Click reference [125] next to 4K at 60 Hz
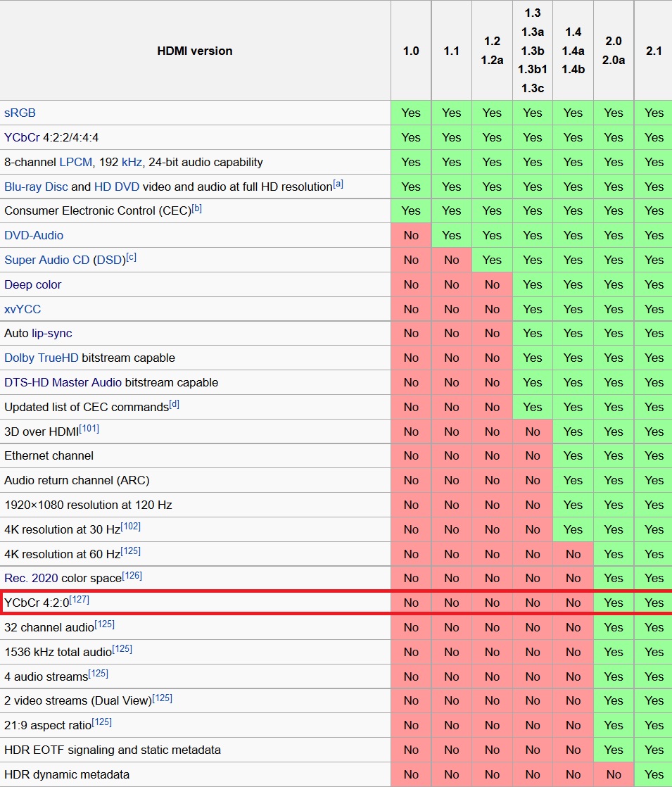This screenshot has width=672, height=787. point(130,550)
